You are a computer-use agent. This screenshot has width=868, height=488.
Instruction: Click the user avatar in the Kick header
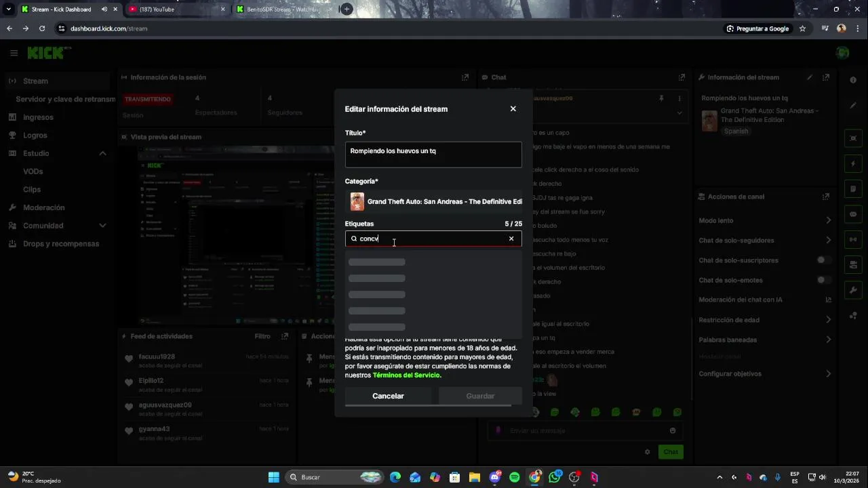click(x=842, y=53)
